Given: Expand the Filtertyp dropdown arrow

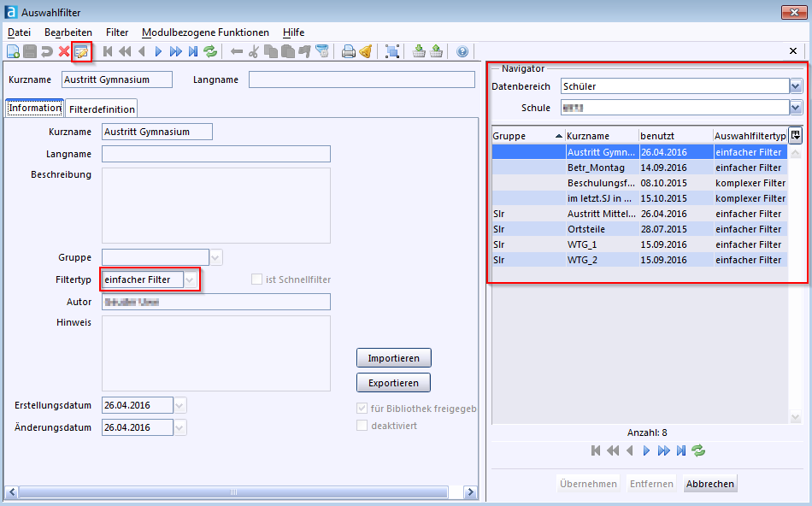Looking at the screenshot, I should 190,279.
